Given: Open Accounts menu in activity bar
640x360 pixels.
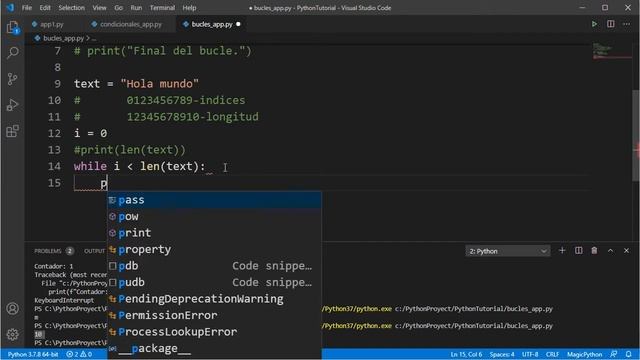Looking at the screenshot, I should coord(13,309).
